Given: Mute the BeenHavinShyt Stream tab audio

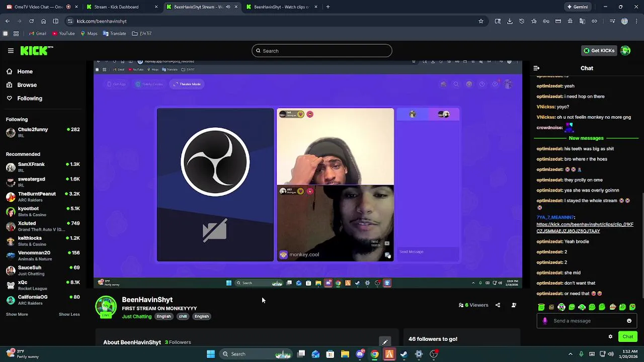Looking at the screenshot, I should 228,7.
